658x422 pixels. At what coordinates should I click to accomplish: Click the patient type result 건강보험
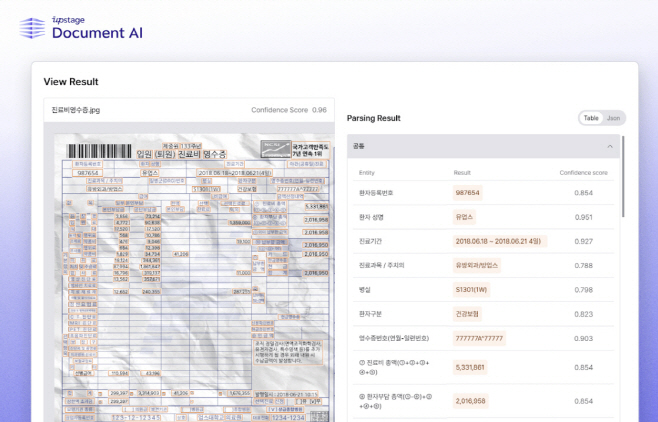(468, 314)
